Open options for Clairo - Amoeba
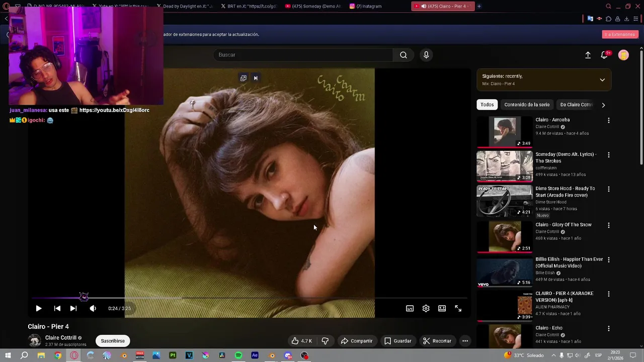The width and height of the screenshot is (644, 362). pyautogui.click(x=608, y=121)
